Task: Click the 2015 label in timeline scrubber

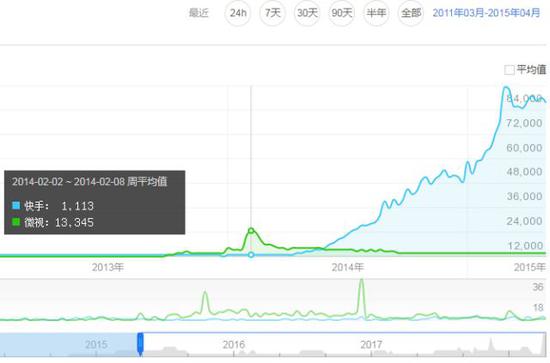Action: pos(96,344)
